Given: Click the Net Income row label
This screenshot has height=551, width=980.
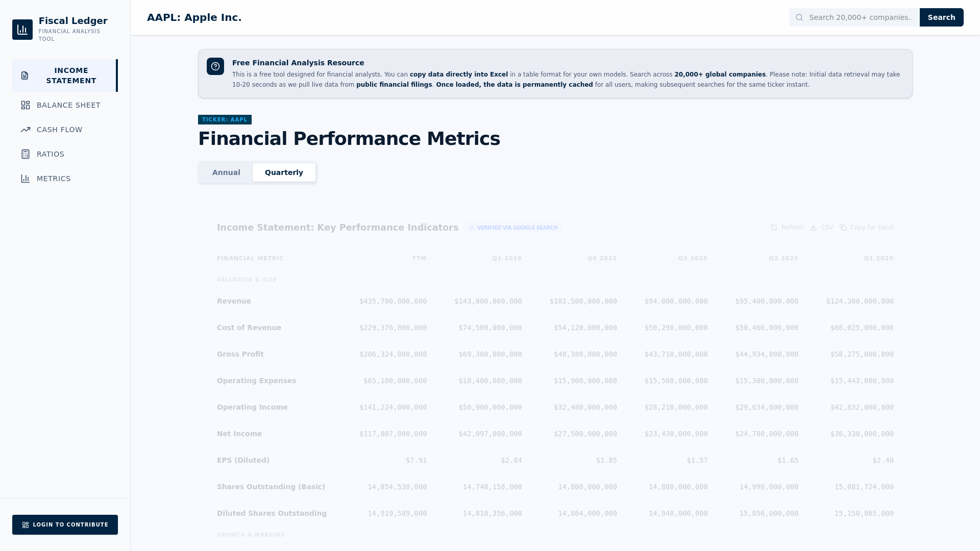Looking at the screenshot, I should 239,434.
